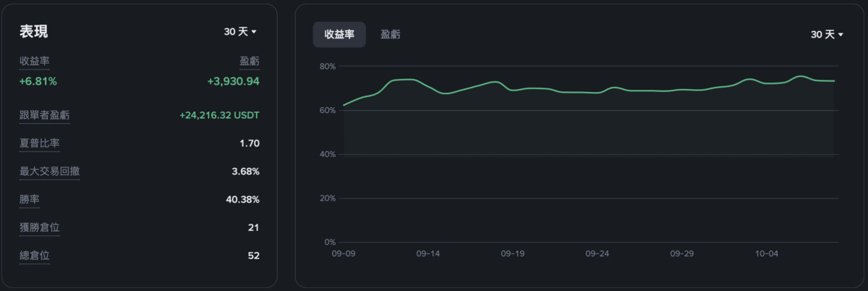Click the +6.81% return value
The image size is (868, 291).
38,81
